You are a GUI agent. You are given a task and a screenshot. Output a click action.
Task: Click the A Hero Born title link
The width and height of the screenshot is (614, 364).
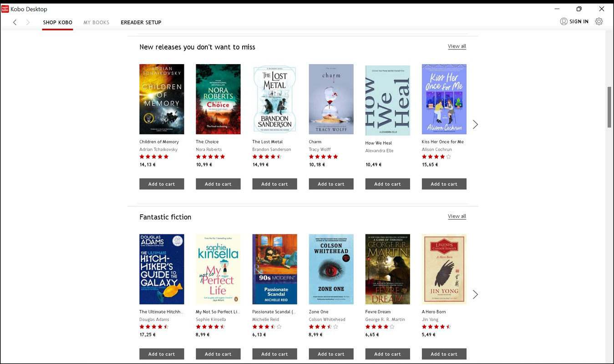click(434, 312)
